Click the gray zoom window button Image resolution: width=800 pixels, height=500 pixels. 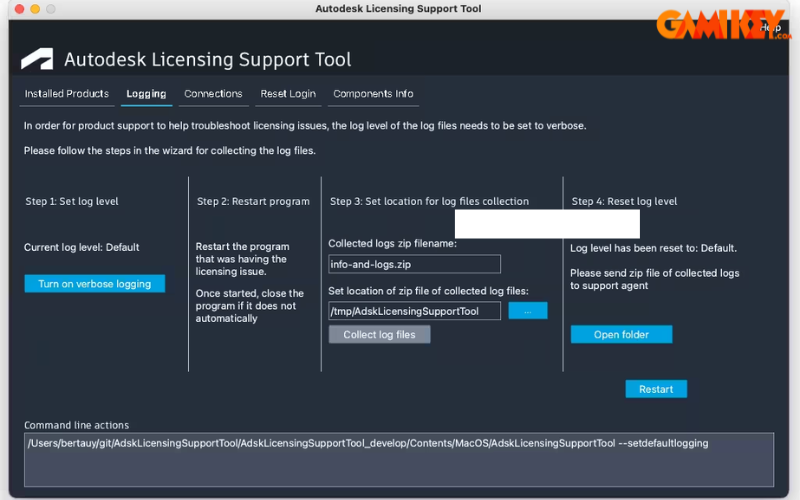(51, 9)
